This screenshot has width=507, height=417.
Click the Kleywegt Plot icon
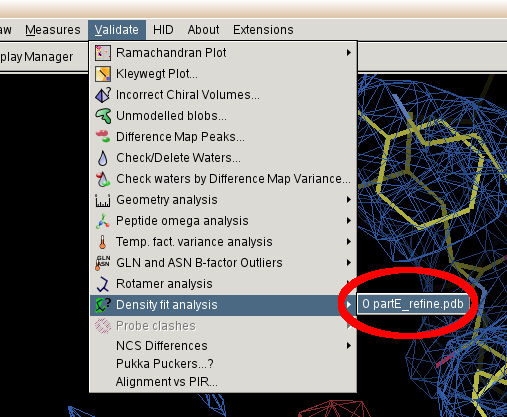(x=103, y=74)
